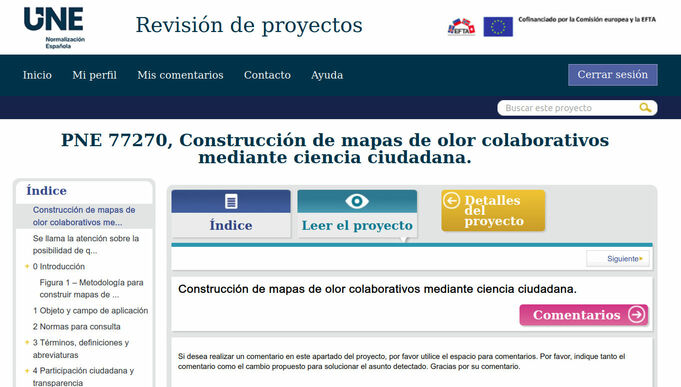The image size is (681, 387).
Task: Select the Leer el proyecto tab
Action: tap(357, 213)
